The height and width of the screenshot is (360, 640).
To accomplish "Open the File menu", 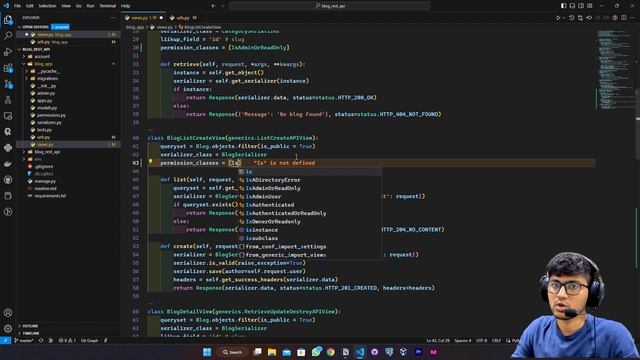I will [18, 6].
